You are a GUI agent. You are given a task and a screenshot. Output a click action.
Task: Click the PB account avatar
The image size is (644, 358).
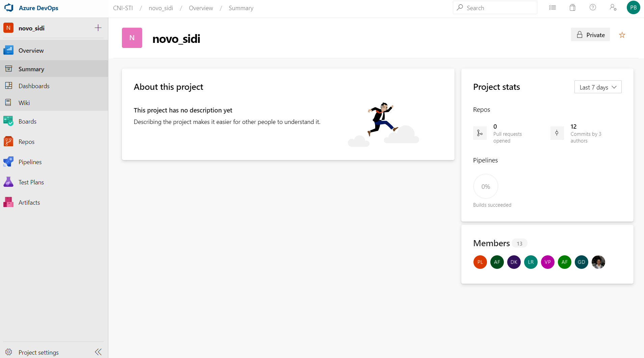click(633, 7)
